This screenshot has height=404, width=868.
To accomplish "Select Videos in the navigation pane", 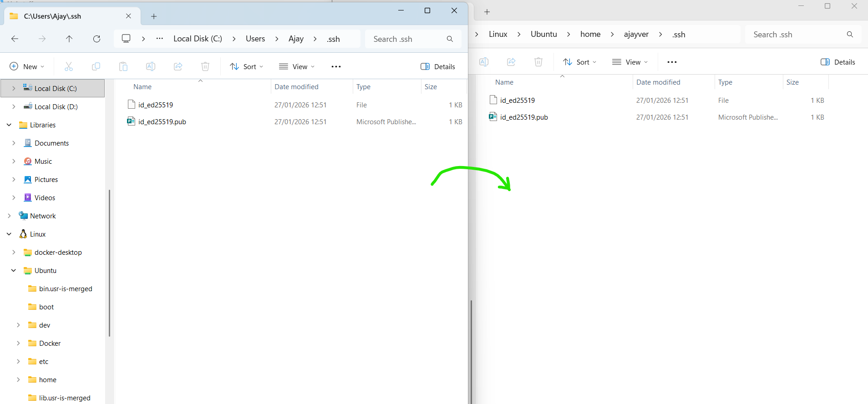I will tap(45, 197).
